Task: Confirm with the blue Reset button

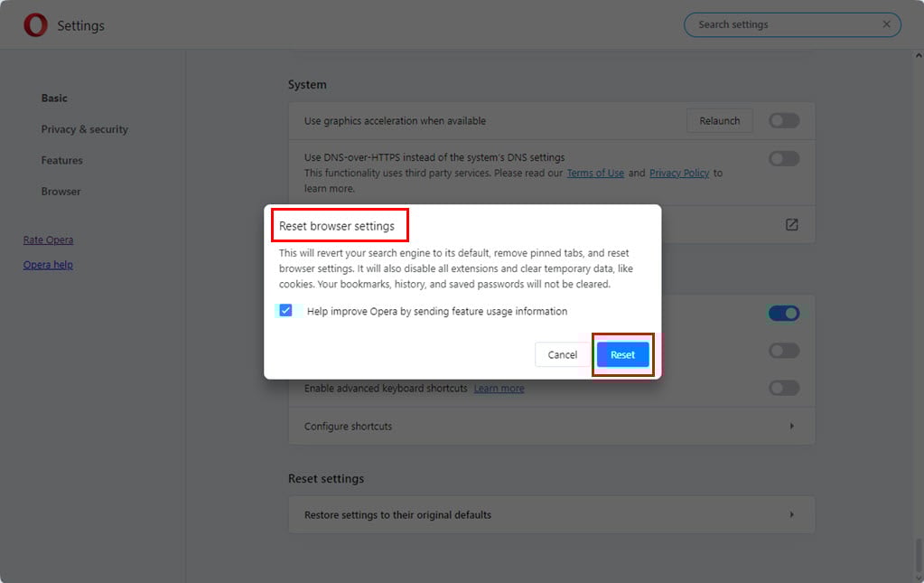Action: (623, 354)
